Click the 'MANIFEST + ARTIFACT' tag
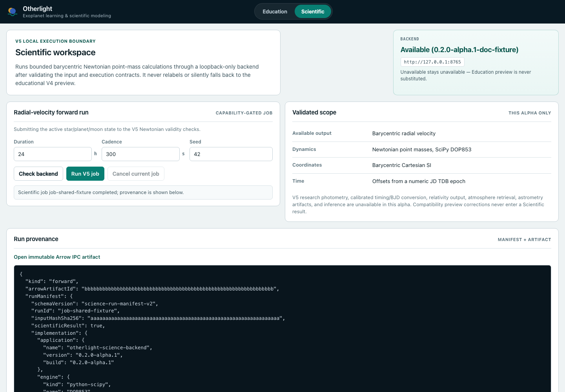This screenshot has width=565, height=392. (x=524, y=240)
